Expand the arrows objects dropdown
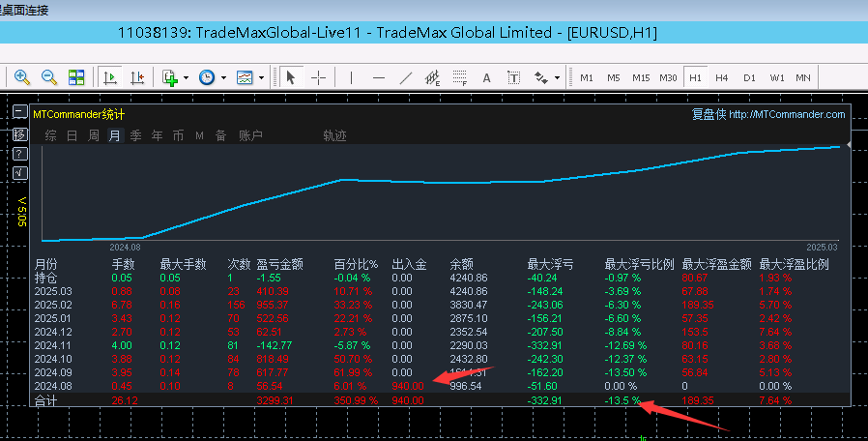868x441 pixels. click(557, 78)
